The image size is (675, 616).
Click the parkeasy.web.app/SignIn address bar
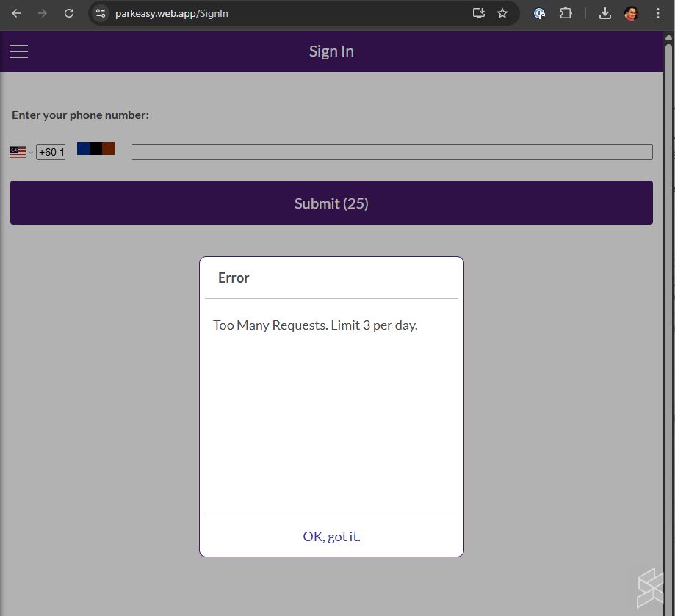coord(286,13)
